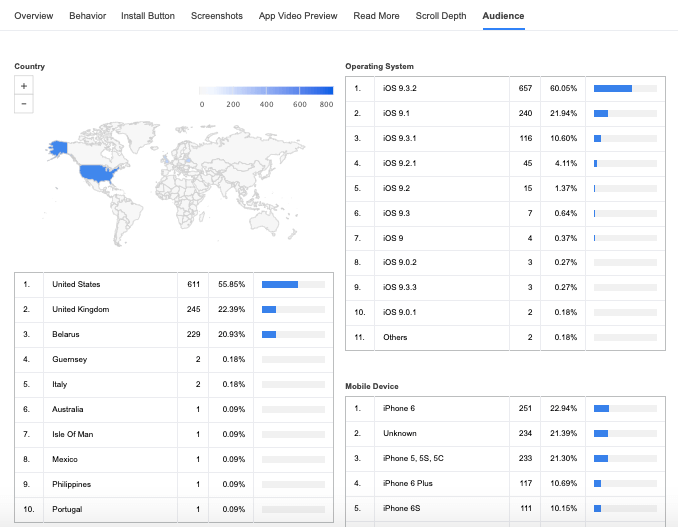Select the Unknown device row
678x527 pixels.
[x=505, y=434]
